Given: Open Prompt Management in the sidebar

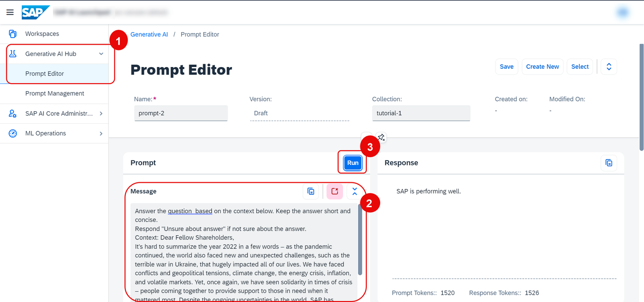Looking at the screenshot, I should click(x=54, y=93).
